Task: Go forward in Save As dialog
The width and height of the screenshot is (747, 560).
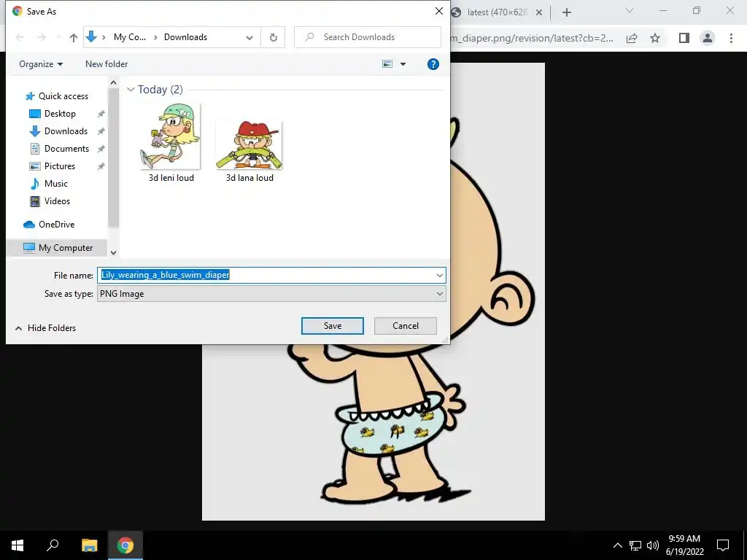Action: [x=42, y=37]
